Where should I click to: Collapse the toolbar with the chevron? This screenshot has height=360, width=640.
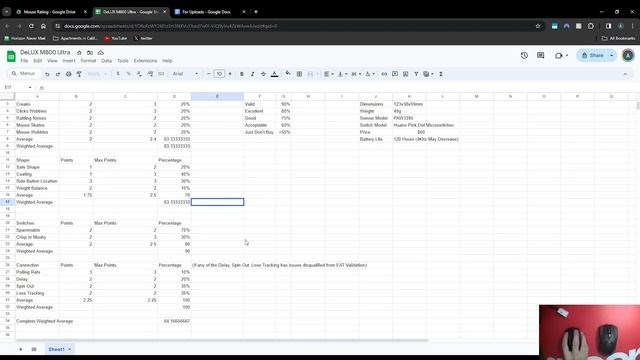(625, 74)
